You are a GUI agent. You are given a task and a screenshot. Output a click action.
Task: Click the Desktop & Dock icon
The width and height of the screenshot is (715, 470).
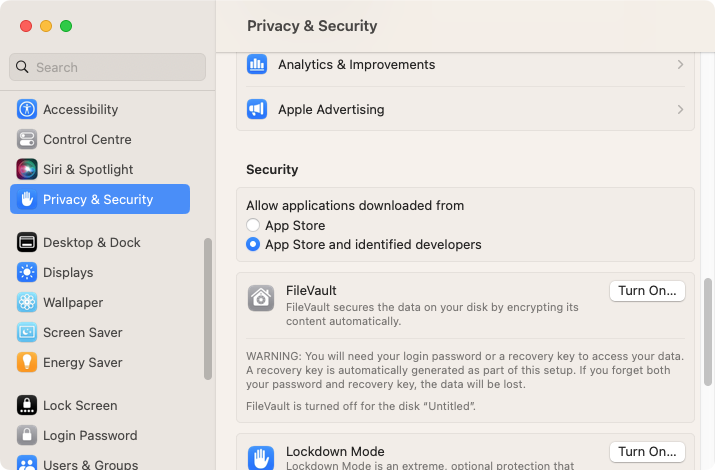pyautogui.click(x=27, y=243)
